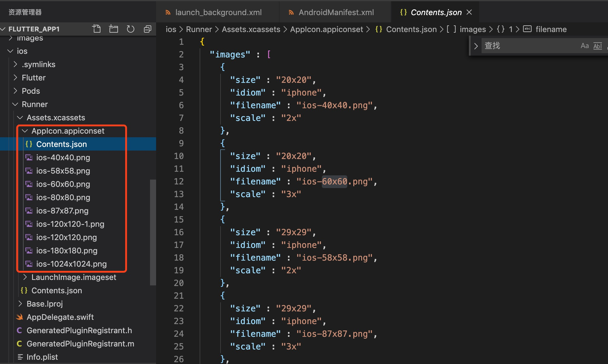Screen dimensions: 608x364
Task: Click Assets.xcassets in the breadcrumb path
Action: click(251, 29)
